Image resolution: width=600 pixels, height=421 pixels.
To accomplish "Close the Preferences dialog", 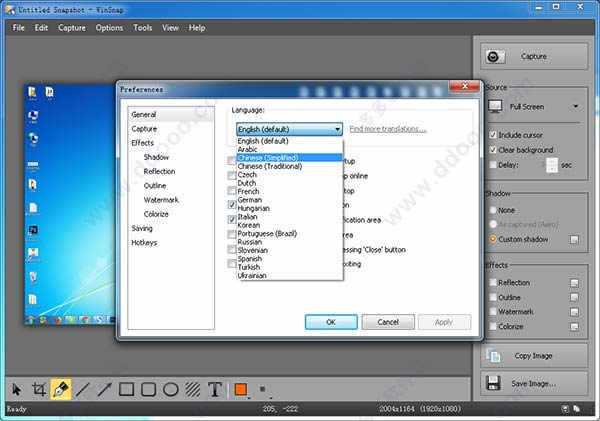I will pos(465,86).
